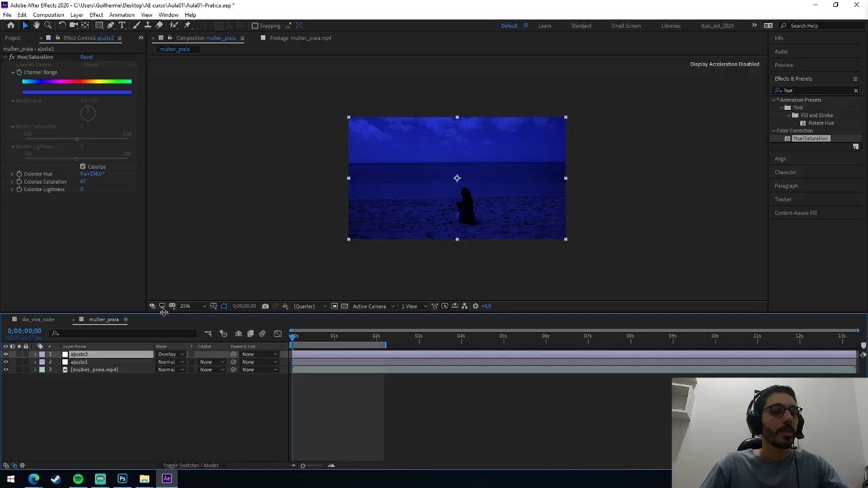868x488 pixels.
Task: Open the Animation menu
Action: tap(122, 15)
